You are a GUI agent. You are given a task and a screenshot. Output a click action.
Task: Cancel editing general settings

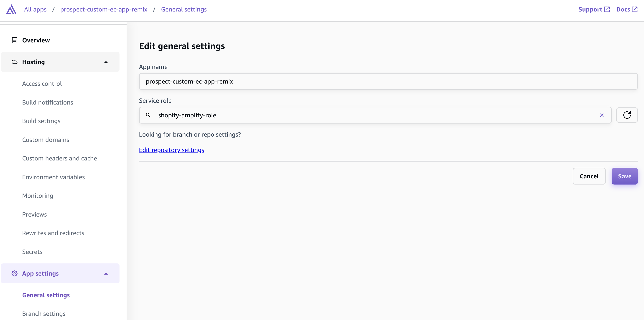tap(589, 176)
